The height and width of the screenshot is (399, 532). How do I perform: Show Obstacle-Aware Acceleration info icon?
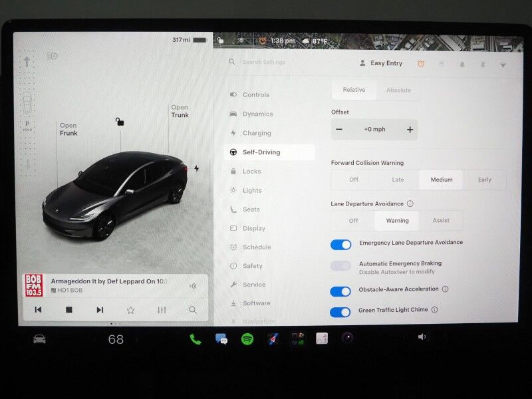tap(445, 289)
